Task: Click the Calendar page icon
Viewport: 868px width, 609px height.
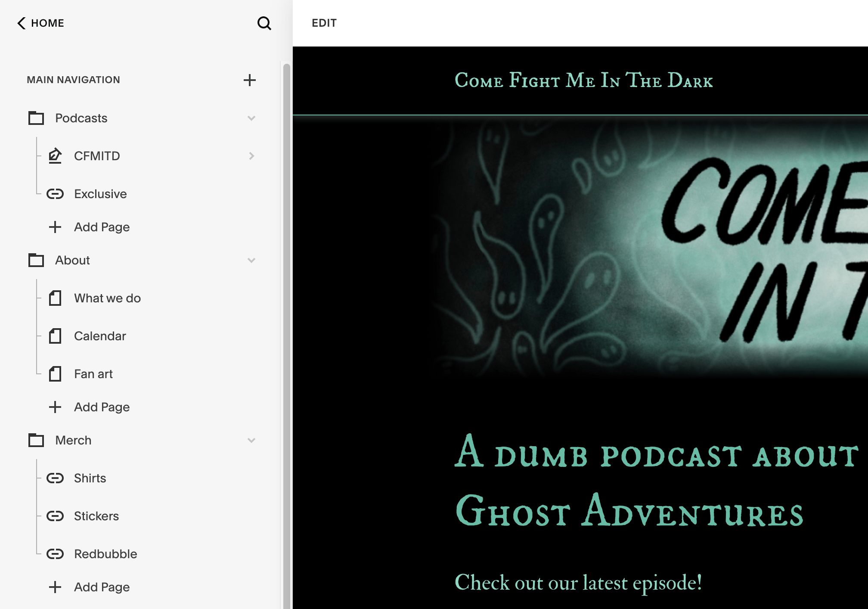Action: [55, 336]
